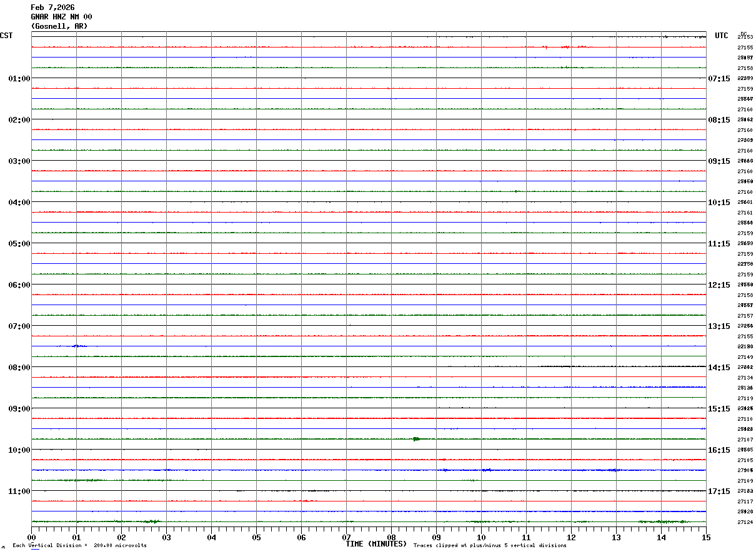Click the (Gosnell, AR) location text
Screen dimensions: 756x554
(x=59, y=26)
